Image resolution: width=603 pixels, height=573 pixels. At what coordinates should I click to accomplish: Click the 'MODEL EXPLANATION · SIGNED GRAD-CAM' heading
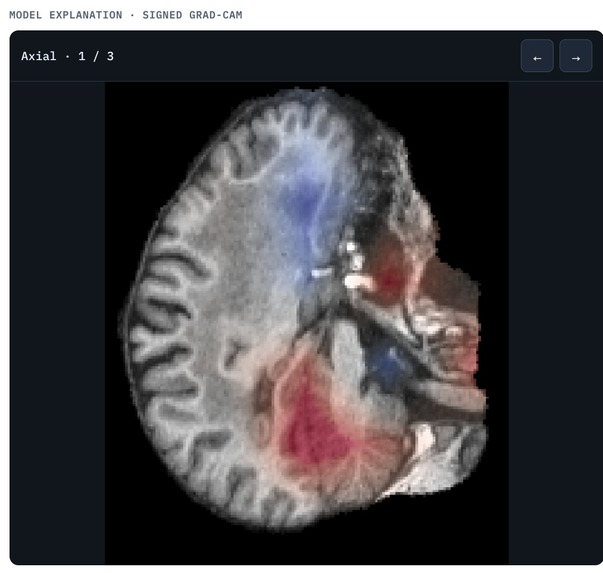[x=125, y=15]
